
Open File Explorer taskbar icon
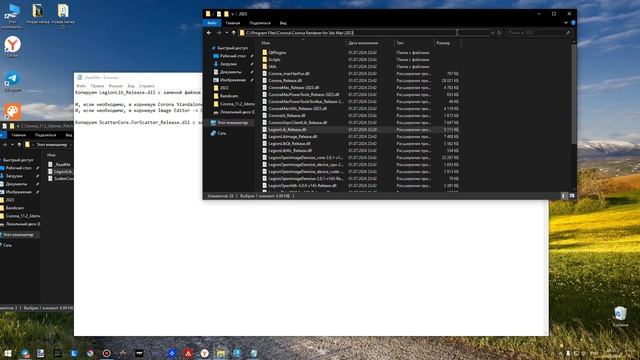click(221, 353)
